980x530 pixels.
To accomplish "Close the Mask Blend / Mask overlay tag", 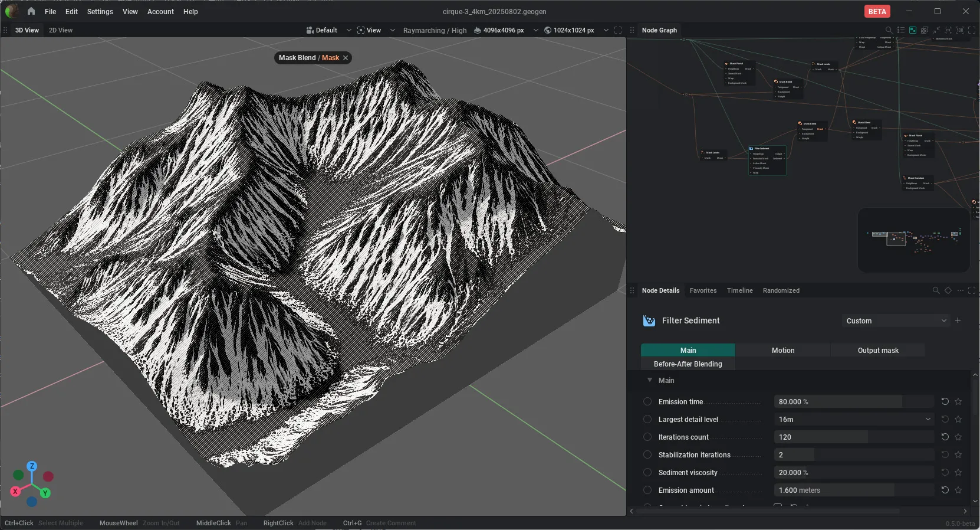I will 346,58.
